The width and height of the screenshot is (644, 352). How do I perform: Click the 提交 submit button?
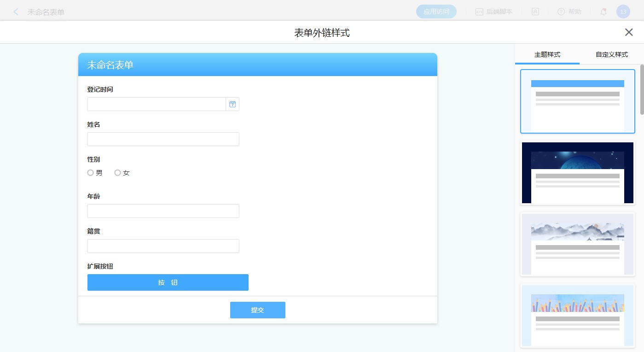pyautogui.click(x=257, y=310)
